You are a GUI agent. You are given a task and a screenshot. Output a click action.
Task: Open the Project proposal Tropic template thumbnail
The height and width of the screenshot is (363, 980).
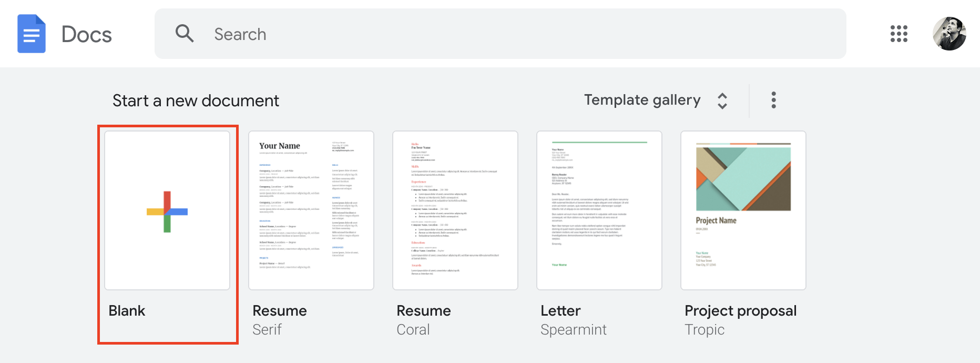click(x=743, y=210)
